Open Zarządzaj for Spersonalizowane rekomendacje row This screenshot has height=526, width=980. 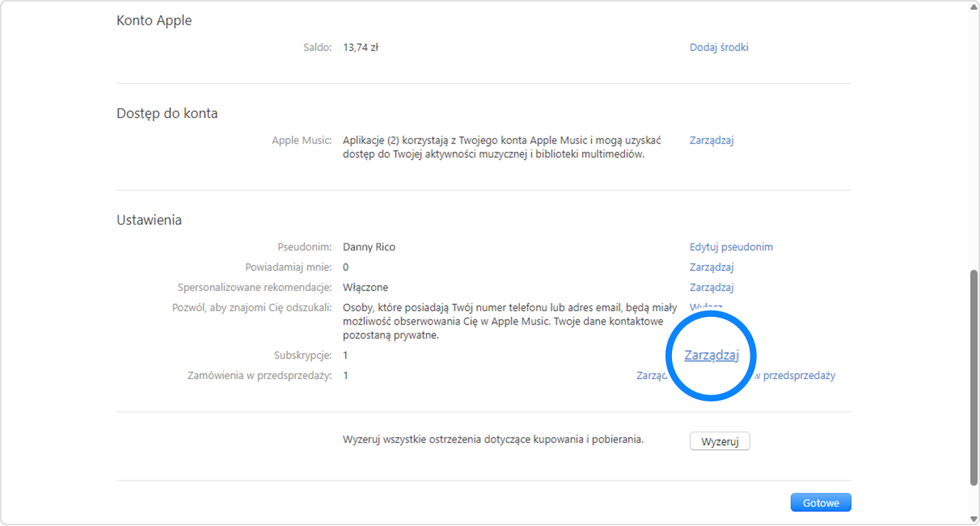point(711,287)
